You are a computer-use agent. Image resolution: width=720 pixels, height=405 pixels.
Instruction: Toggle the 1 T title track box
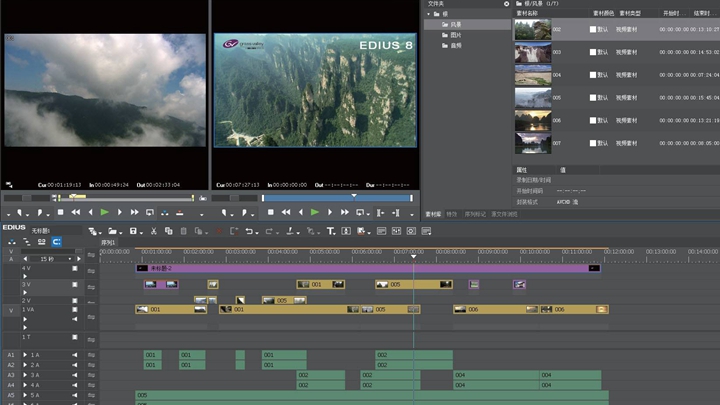point(75,337)
